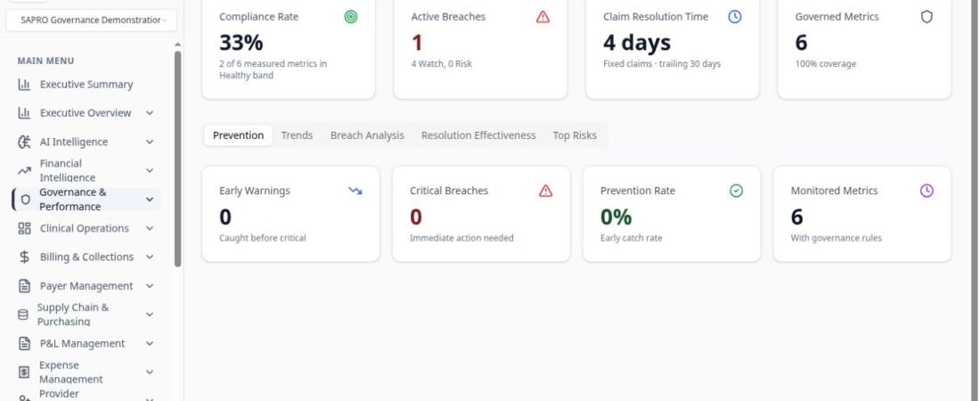Open Executive Summary in the main menu

pyautogui.click(x=86, y=85)
